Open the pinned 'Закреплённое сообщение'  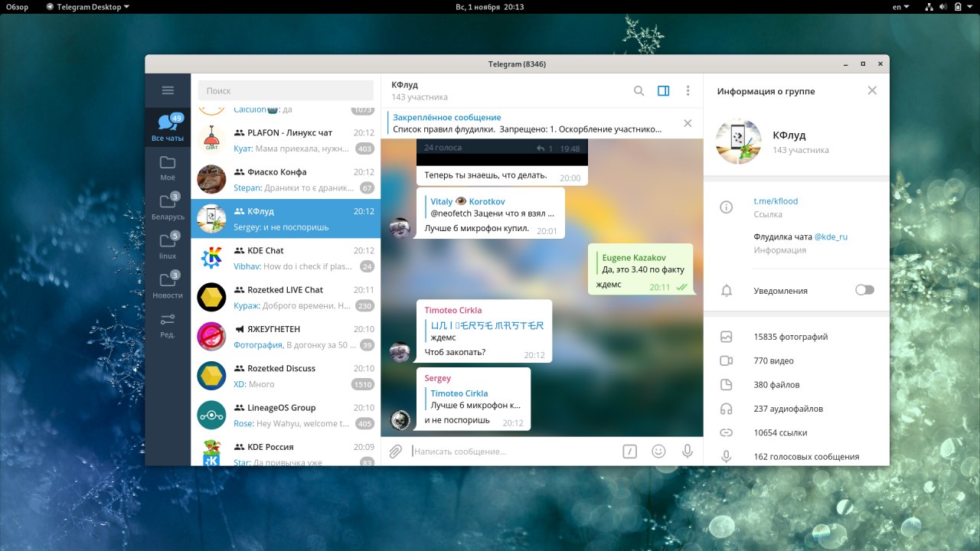pos(528,123)
